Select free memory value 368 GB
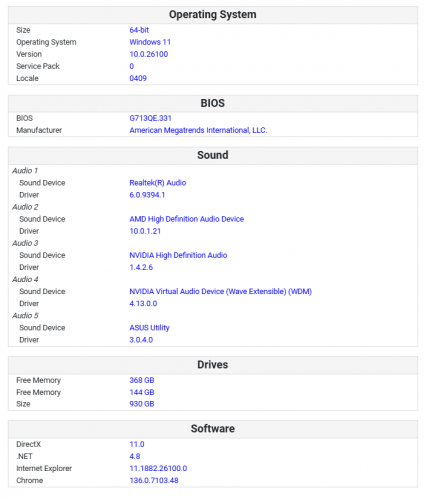This screenshot has width=426, height=500. pos(142,380)
